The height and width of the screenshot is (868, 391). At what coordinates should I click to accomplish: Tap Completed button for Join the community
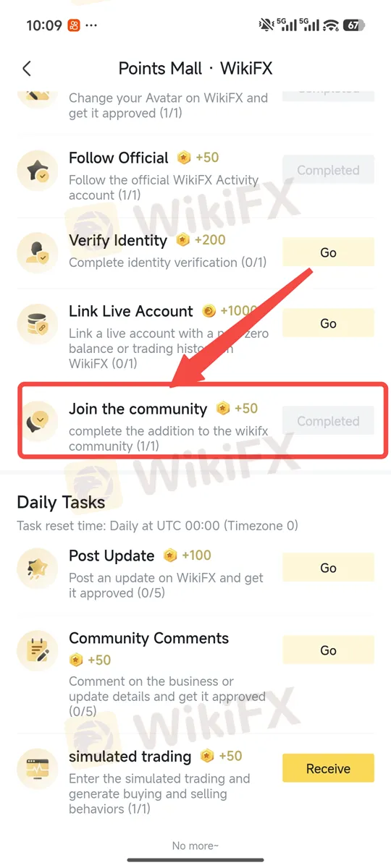tap(328, 421)
